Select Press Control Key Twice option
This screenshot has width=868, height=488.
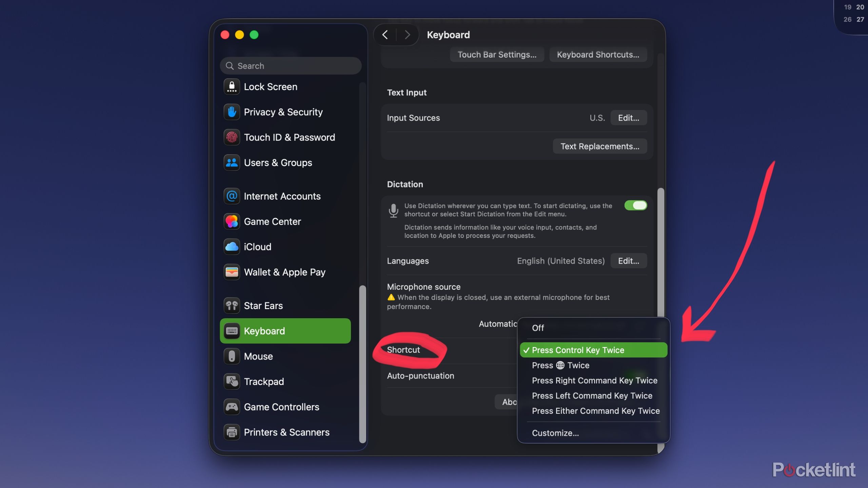click(x=593, y=350)
